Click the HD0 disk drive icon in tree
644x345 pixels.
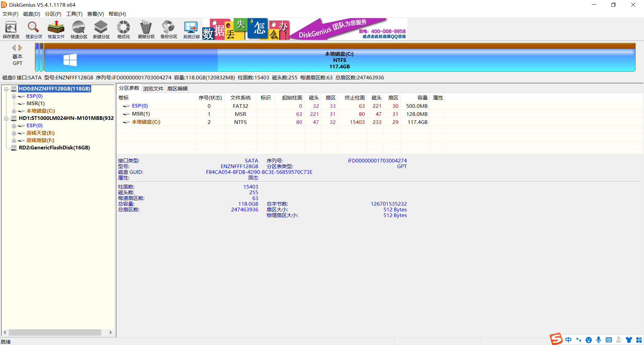14,89
